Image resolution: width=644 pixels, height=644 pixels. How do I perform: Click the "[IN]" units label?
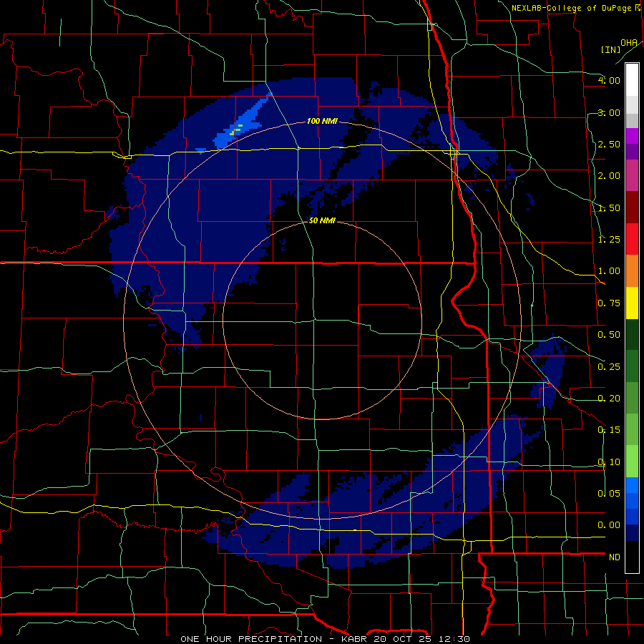[x=611, y=49]
